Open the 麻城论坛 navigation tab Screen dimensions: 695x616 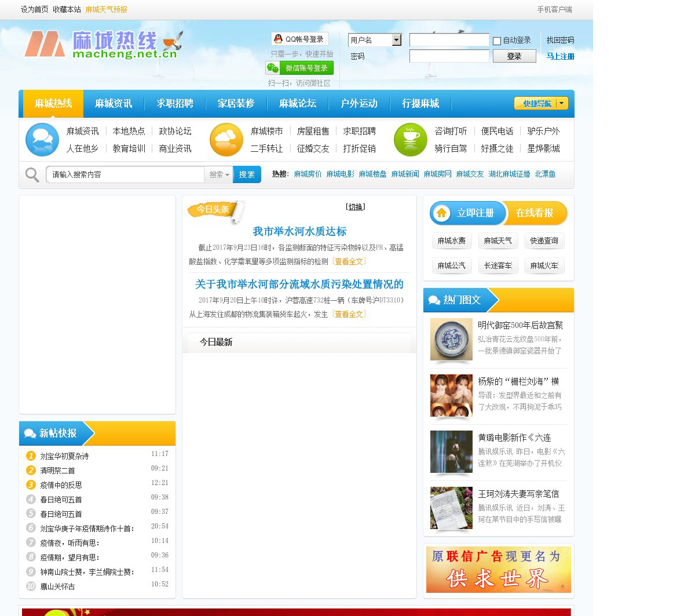point(298,103)
